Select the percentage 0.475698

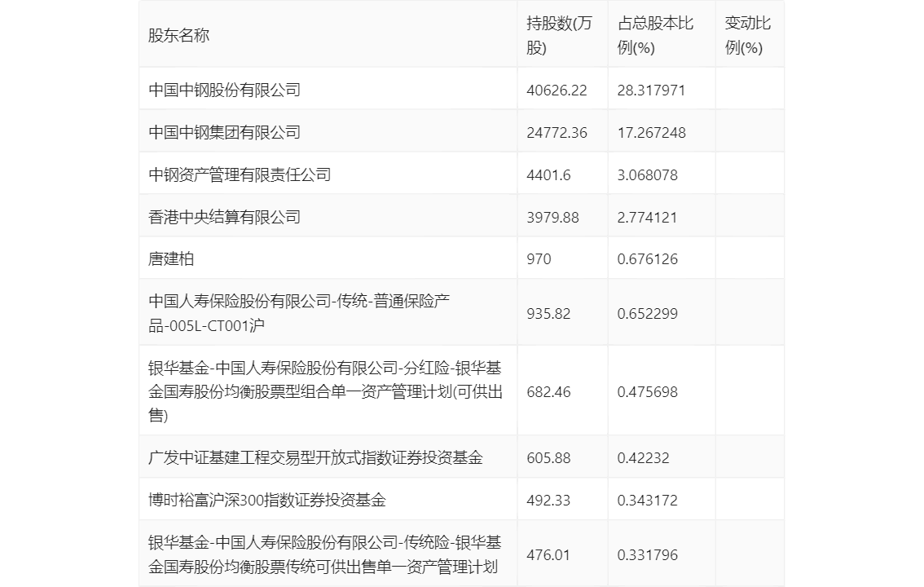click(x=647, y=392)
